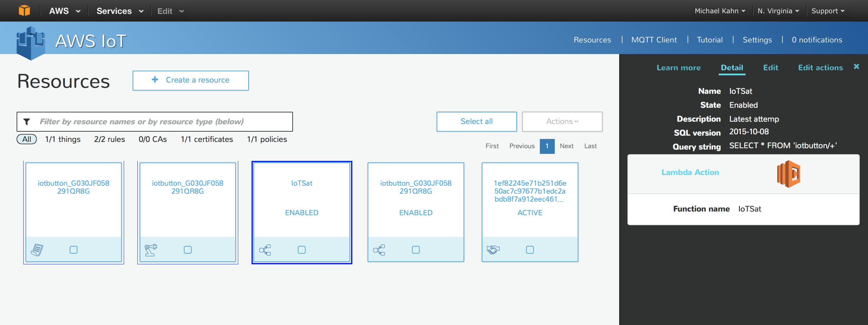
Task: Click the filter funnel icon
Action: click(27, 122)
